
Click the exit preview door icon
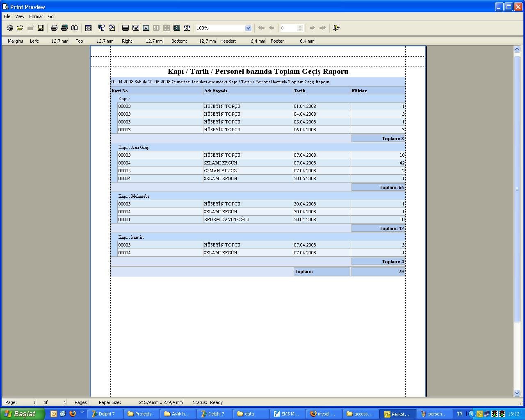click(x=336, y=28)
